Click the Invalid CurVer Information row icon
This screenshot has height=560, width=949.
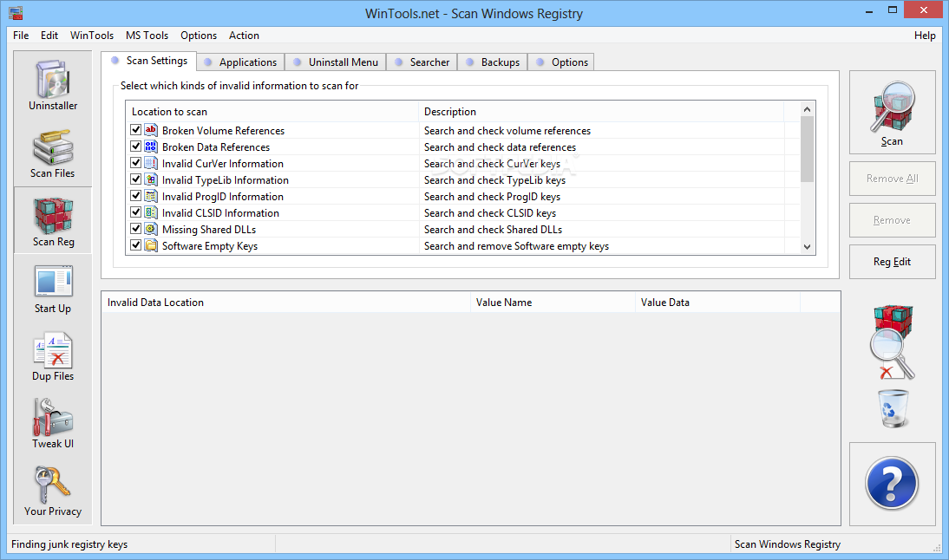[x=151, y=163]
